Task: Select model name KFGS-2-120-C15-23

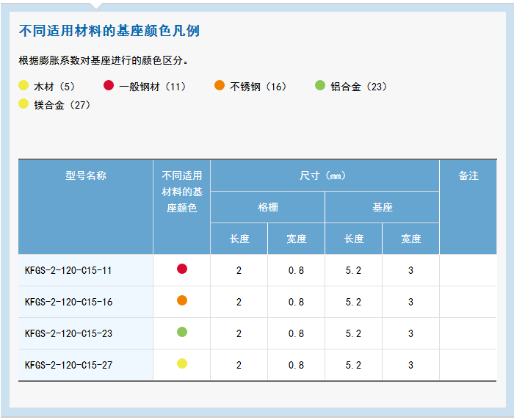Action: coord(68,333)
